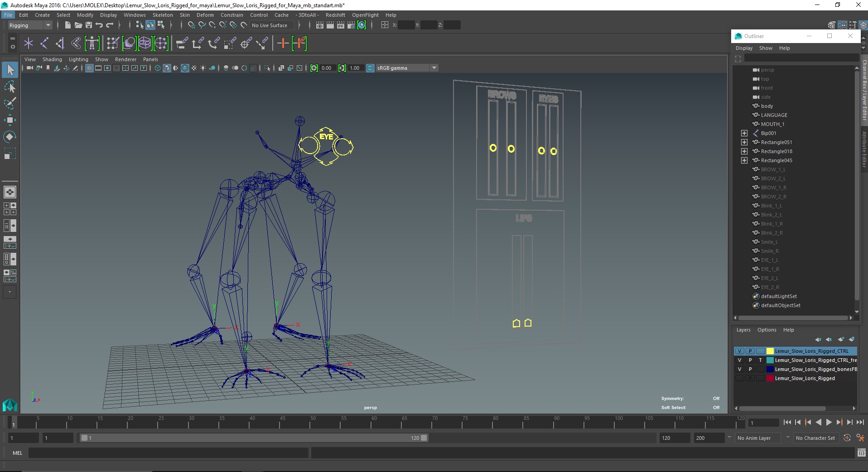Click the Redo arrow icon

pos(110,25)
